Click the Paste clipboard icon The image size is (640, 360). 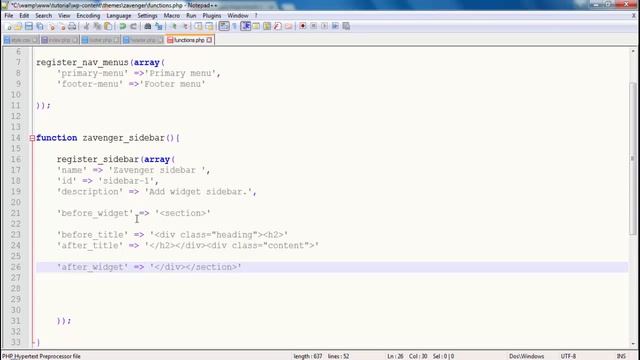click(108, 27)
